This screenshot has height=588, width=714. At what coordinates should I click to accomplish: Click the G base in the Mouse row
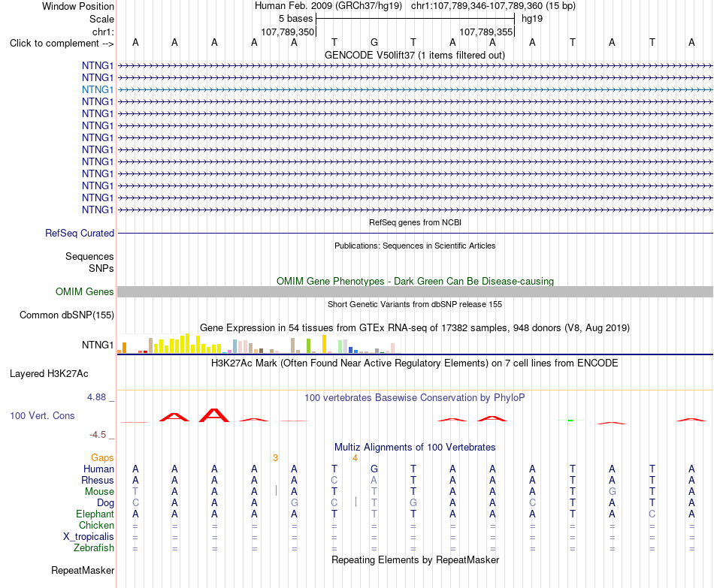pos(612,492)
